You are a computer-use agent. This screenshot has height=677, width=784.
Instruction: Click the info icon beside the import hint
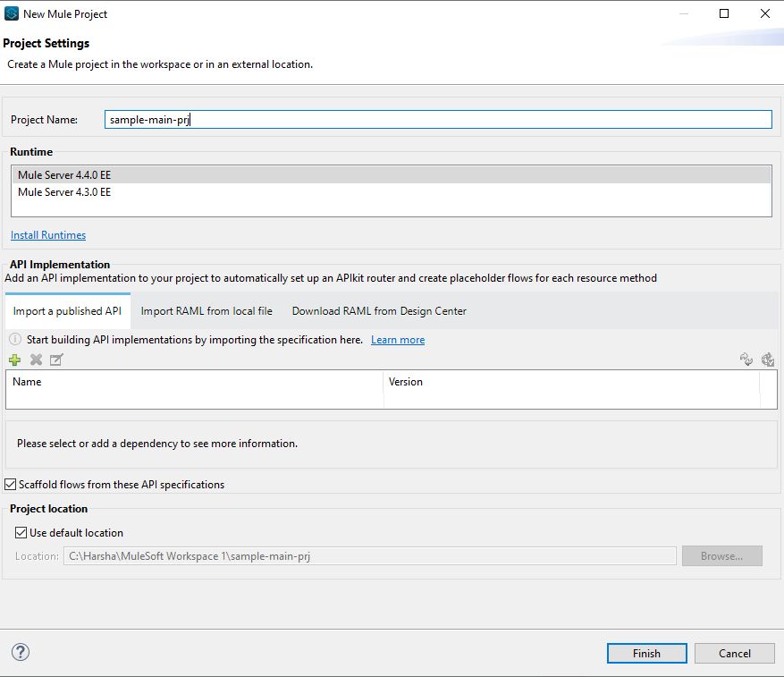[15, 340]
